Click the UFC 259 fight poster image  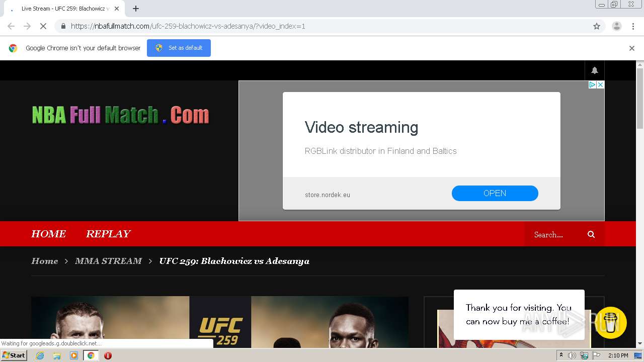pos(220,322)
